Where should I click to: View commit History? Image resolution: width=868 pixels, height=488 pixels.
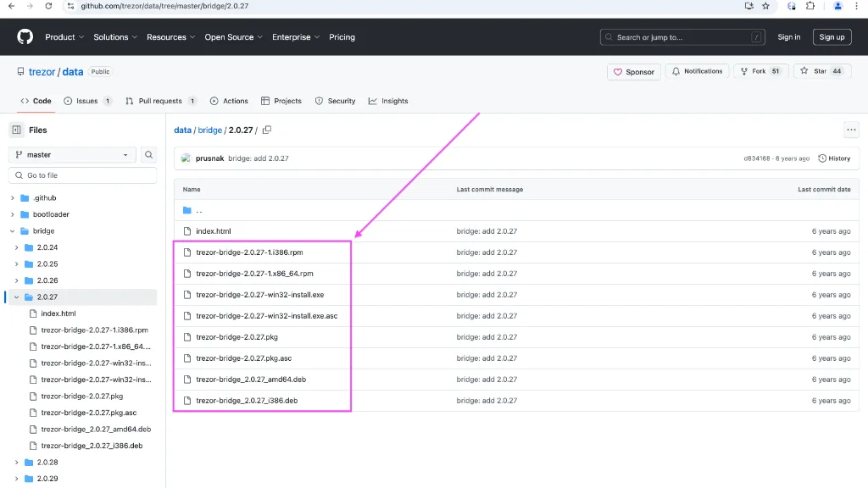[x=834, y=158]
